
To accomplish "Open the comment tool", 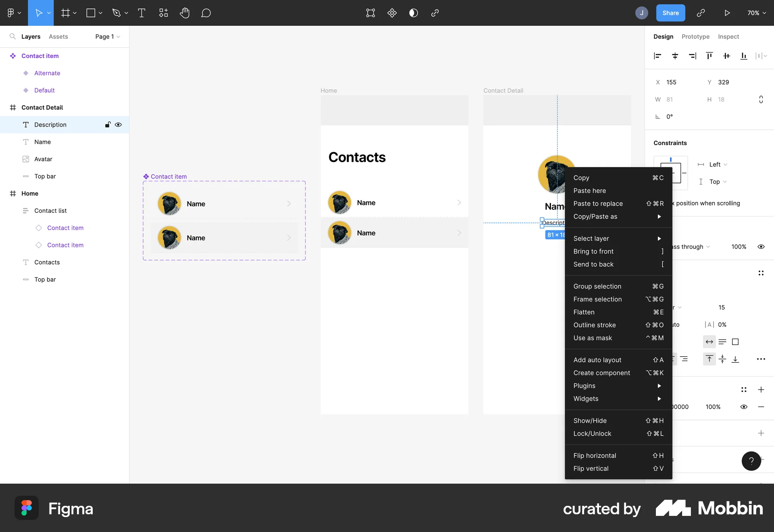I will click(x=206, y=12).
